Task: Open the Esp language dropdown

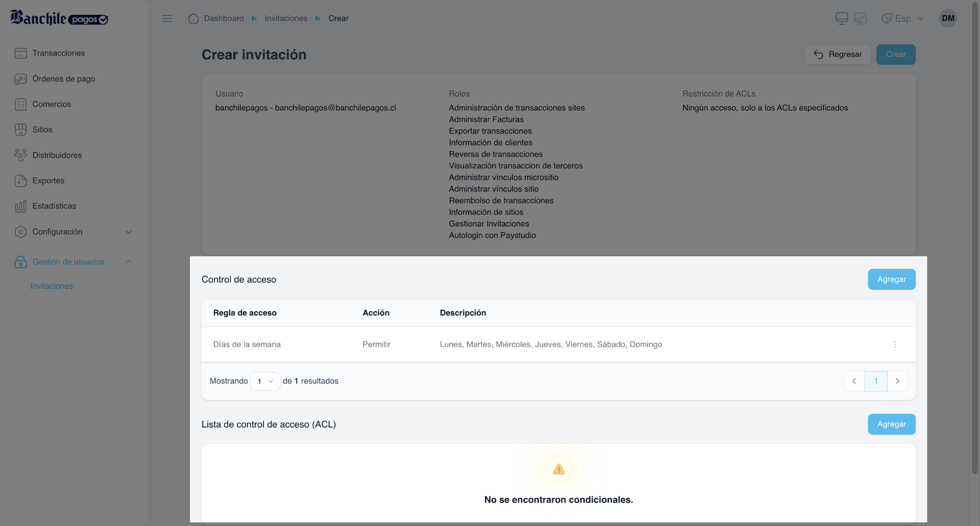Action: [x=902, y=18]
